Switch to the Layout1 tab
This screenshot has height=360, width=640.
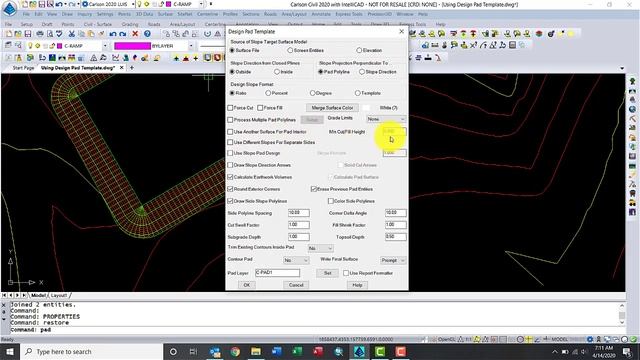coord(59,295)
